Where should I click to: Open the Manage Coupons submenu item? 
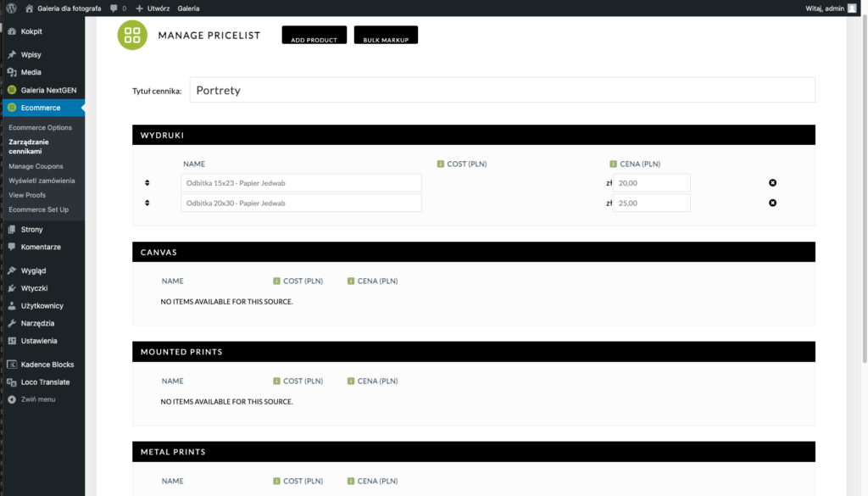pos(36,166)
